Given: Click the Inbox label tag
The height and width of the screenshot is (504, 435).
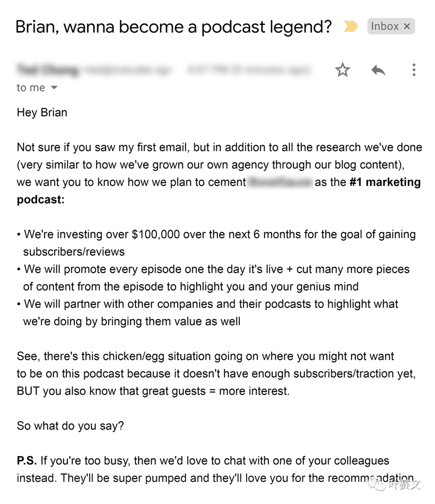Looking at the screenshot, I should click(385, 27).
